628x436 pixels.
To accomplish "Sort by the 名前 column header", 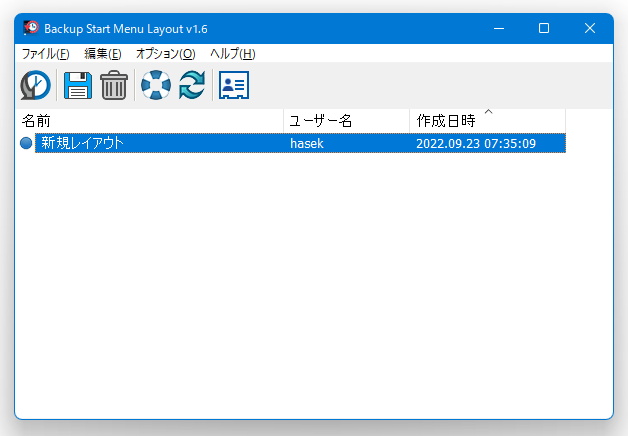I will 149,121.
